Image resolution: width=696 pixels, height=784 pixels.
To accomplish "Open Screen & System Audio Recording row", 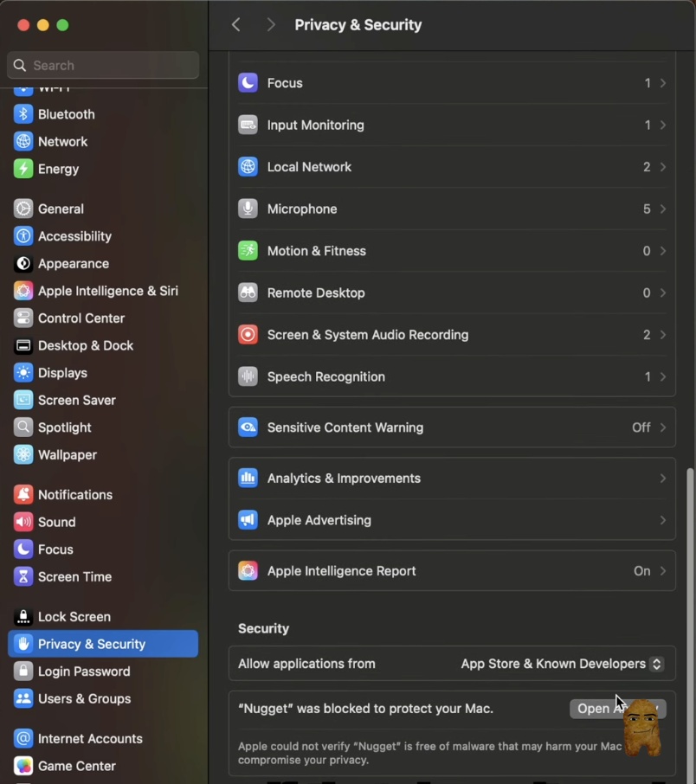I will tap(452, 335).
